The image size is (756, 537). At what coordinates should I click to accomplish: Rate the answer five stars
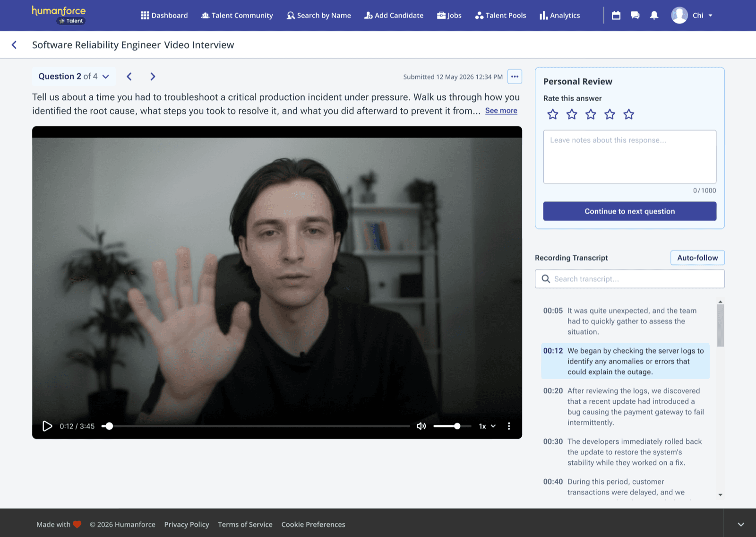click(628, 114)
